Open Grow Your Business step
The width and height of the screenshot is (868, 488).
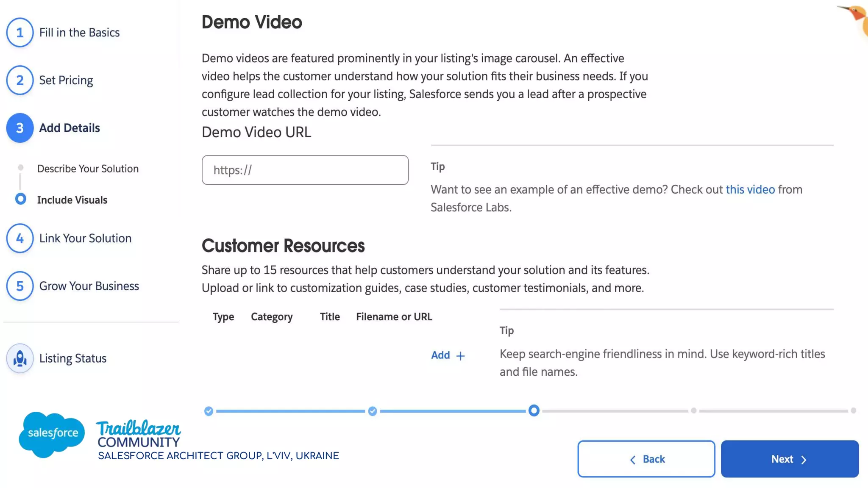[89, 286]
